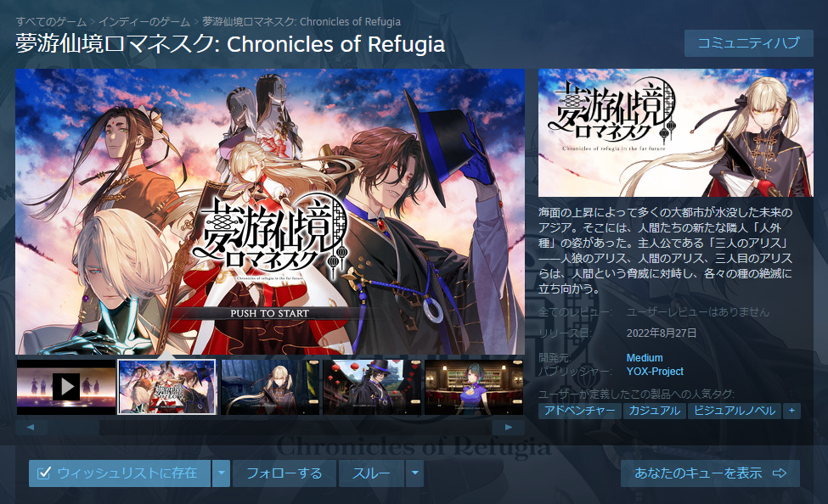
Task: Toggle the ウィッシュリストに存在 checkbox
Action: point(44,473)
